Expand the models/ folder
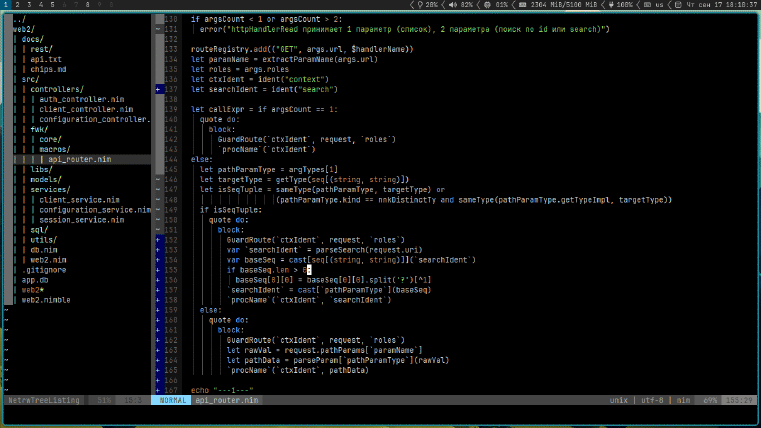This screenshot has height=428, width=761. (x=46, y=180)
